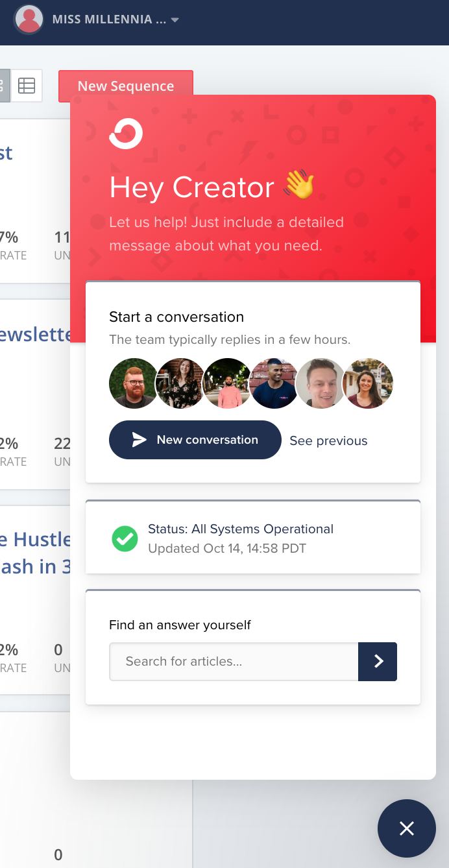
Task: Click the green operational status checkmark
Action: [125, 539]
